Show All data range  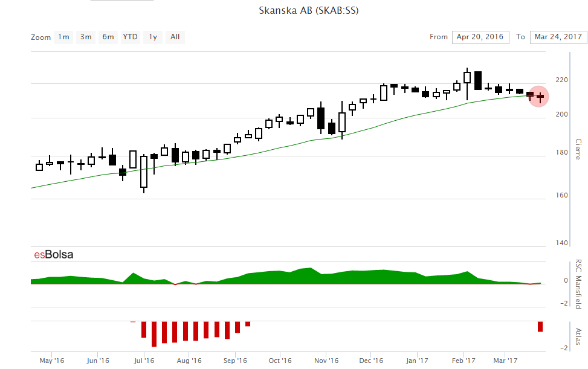(175, 37)
